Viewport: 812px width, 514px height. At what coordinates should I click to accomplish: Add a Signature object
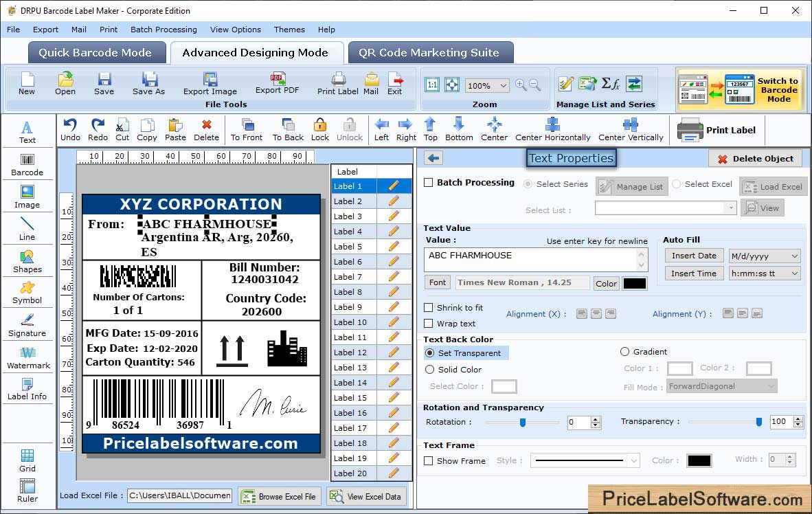27,326
